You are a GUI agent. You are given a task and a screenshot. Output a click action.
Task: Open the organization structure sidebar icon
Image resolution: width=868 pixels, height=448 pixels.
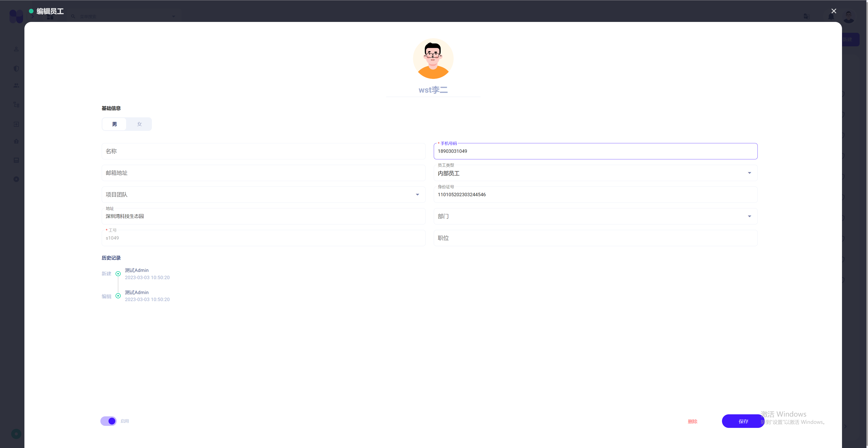click(x=16, y=104)
